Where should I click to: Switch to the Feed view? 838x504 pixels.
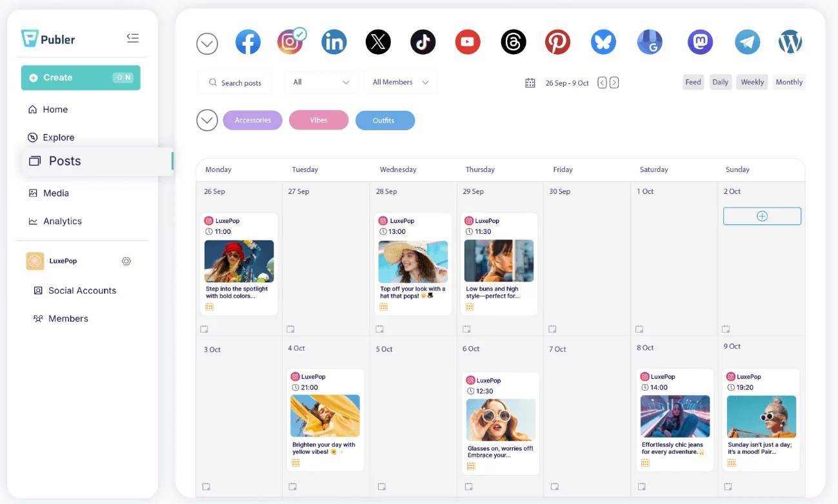tap(693, 82)
